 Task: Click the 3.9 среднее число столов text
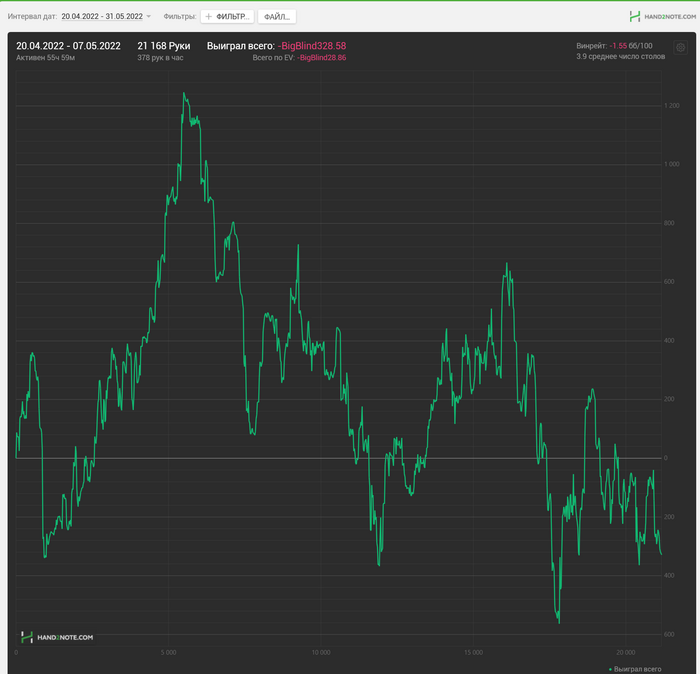pyautogui.click(x=621, y=57)
